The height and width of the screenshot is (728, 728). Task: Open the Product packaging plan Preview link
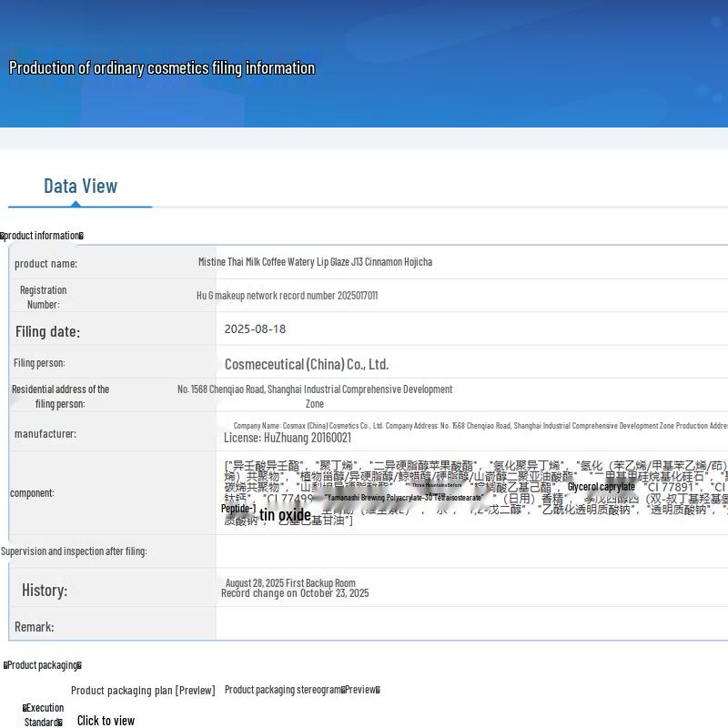click(x=143, y=691)
